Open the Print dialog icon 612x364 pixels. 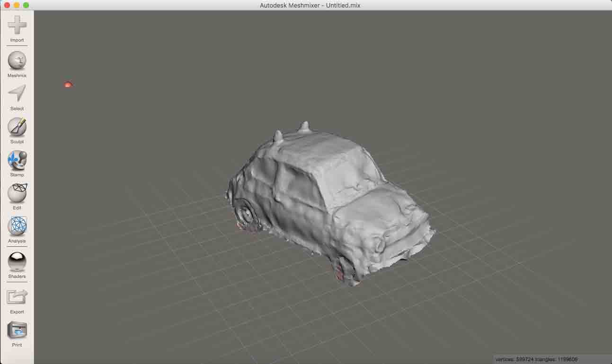(x=17, y=330)
